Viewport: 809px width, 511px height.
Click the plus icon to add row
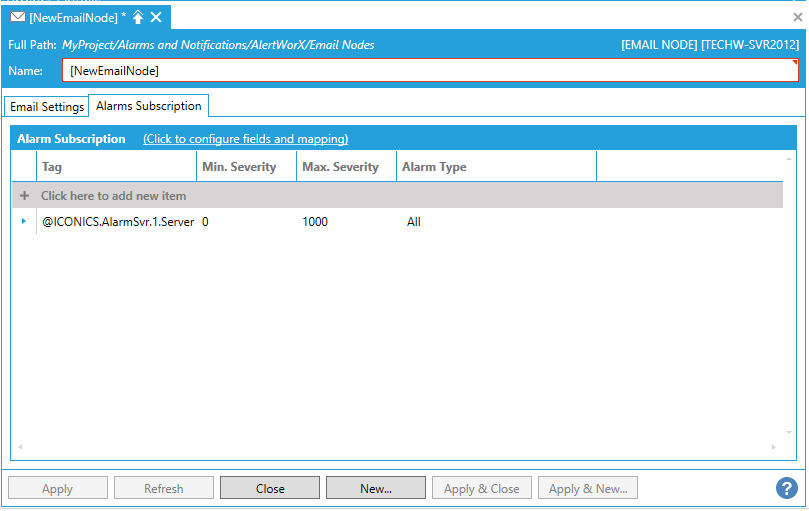point(25,196)
